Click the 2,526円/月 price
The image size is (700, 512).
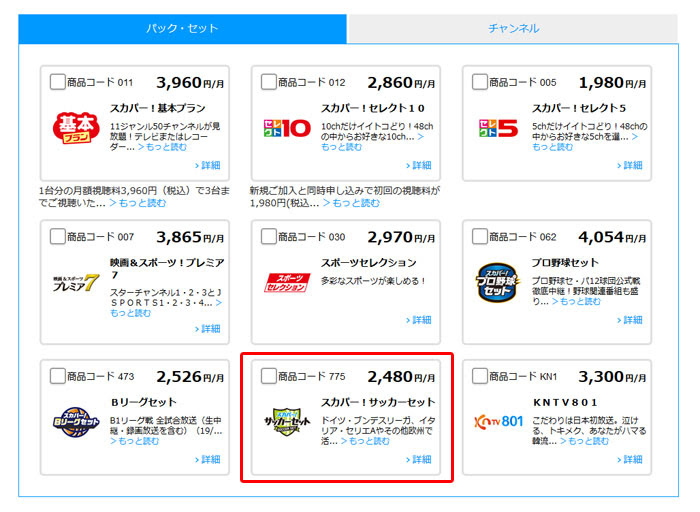pyautogui.click(x=190, y=377)
